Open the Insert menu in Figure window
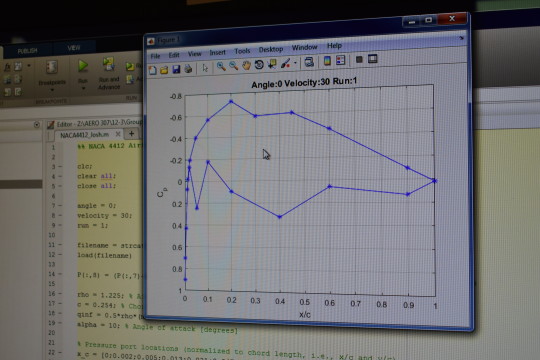The height and width of the screenshot is (360, 540). pos(217,52)
